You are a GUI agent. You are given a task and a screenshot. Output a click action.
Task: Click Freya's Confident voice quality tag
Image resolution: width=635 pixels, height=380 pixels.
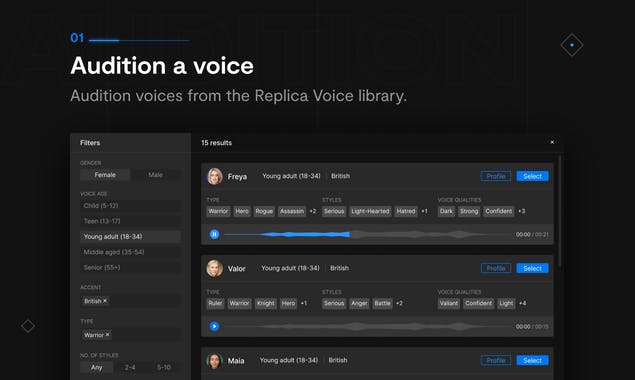tap(499, 211)
